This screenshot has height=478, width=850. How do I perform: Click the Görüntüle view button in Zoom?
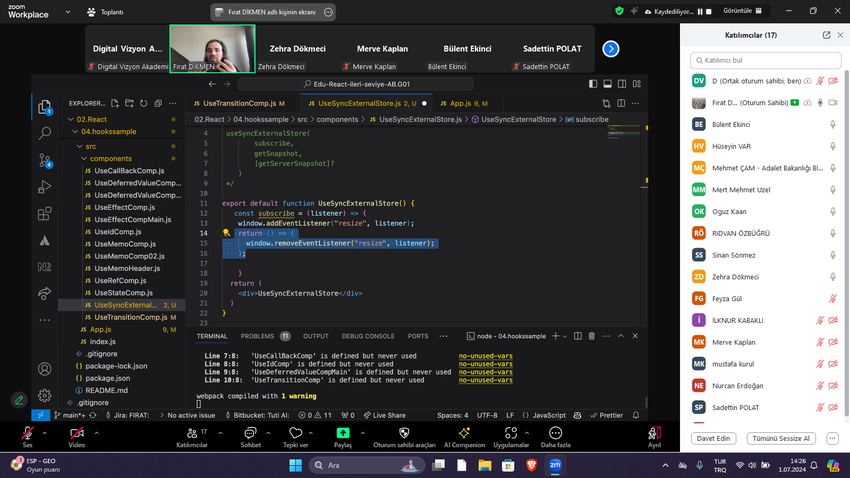(742, 11)
